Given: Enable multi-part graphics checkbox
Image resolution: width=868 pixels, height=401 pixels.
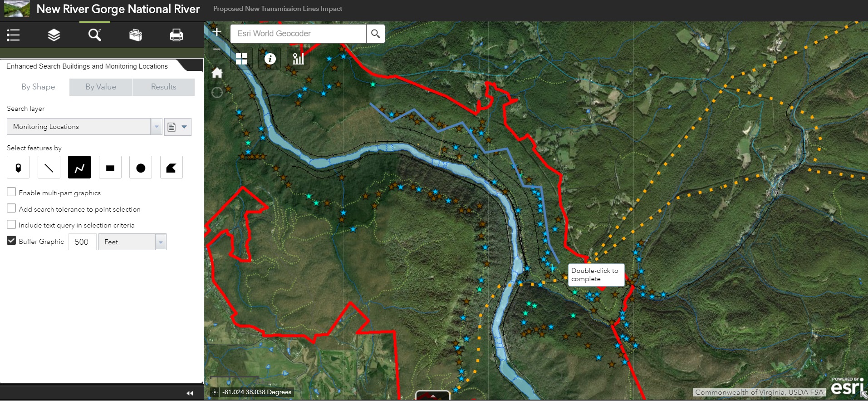Looking at the screenshot, I should (12, 192).
